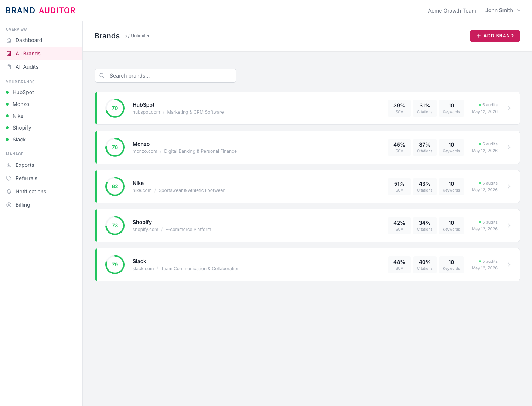Screen dimensions: 532x406
Task: Click Nike score ring showing 82
Action: coord(115,186)
